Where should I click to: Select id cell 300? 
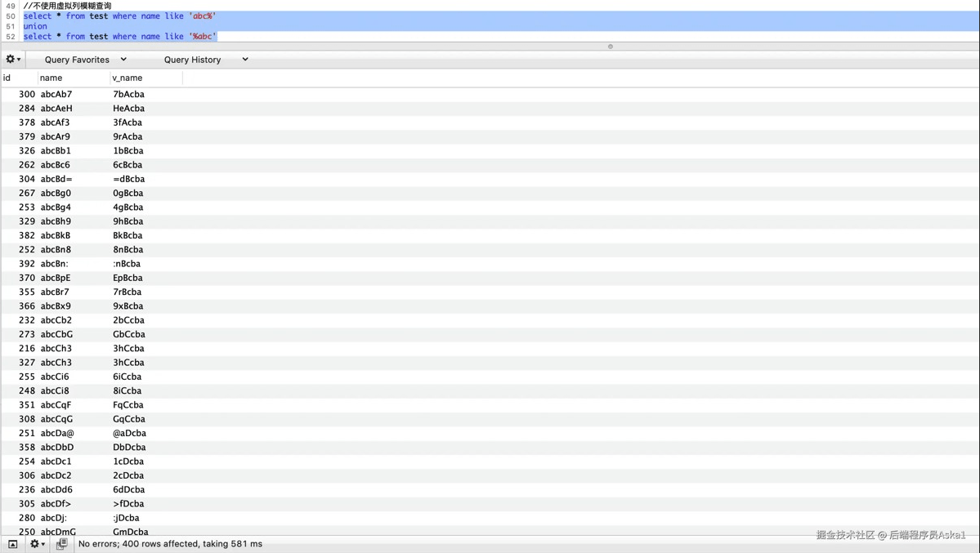[27, 95]
